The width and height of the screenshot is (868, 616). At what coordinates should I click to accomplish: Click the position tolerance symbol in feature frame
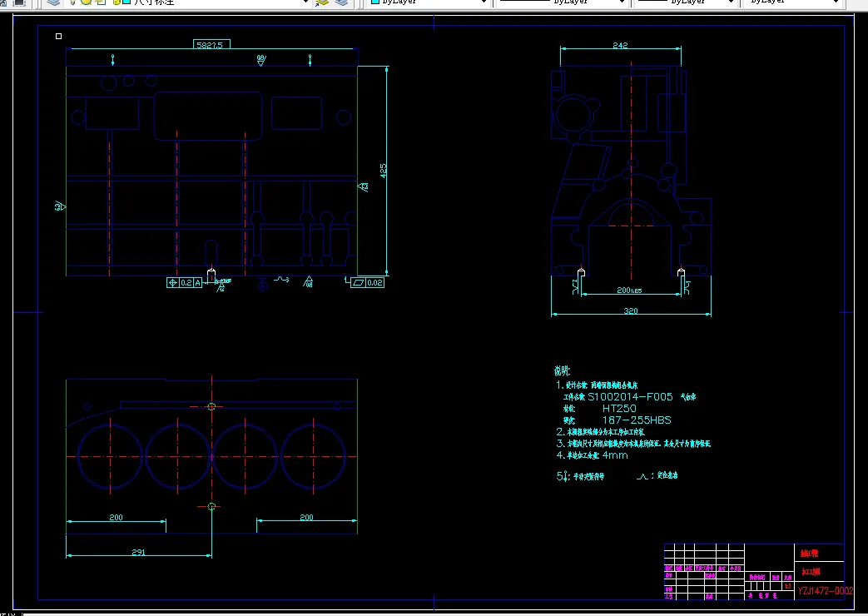pos(173,282)
